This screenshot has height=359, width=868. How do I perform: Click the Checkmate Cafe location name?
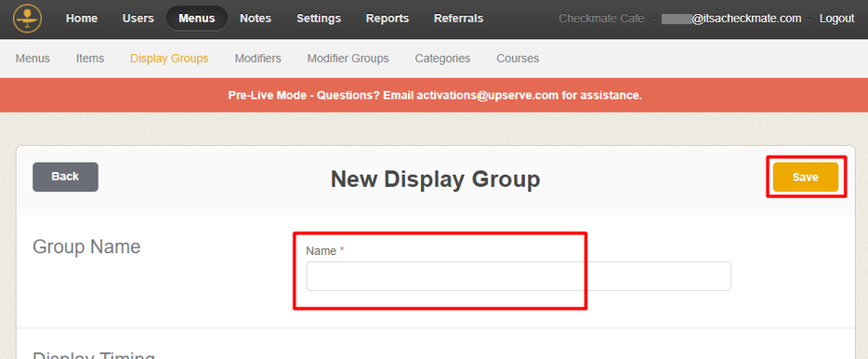point(601,19)
